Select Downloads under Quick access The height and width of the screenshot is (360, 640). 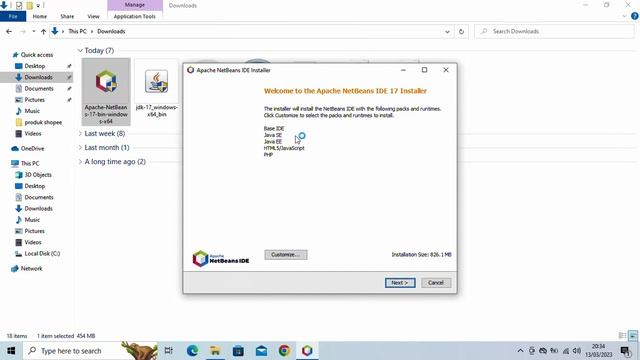tap(38, 77)
